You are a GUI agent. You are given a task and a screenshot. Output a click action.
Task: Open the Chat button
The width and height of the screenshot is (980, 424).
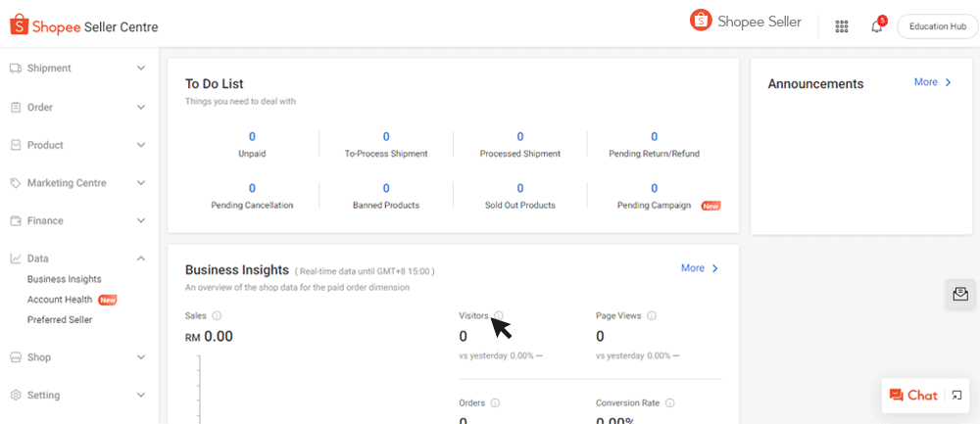(913, 396)
